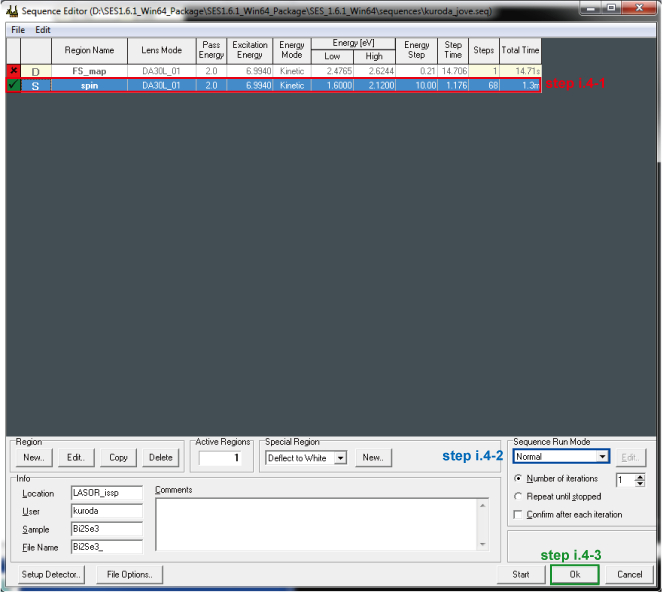Screen dimensions: 662x592
Task: Click the iterations count field
Action: (626, 480)
